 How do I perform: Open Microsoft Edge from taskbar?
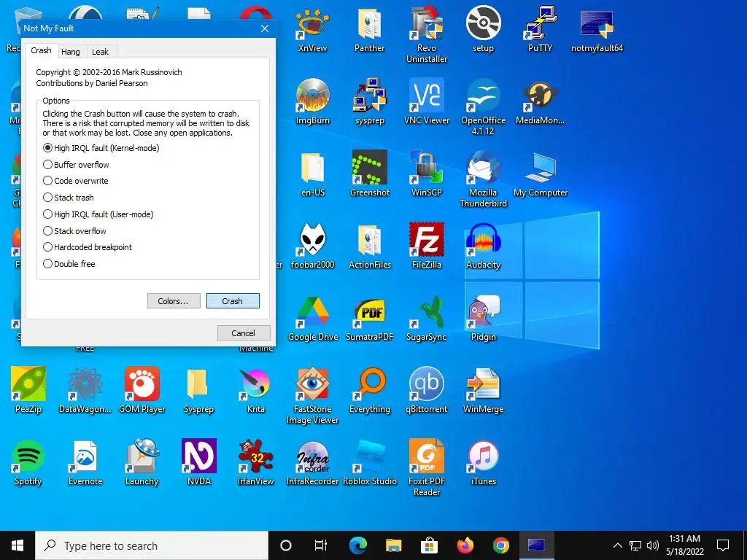pos(358,545)
